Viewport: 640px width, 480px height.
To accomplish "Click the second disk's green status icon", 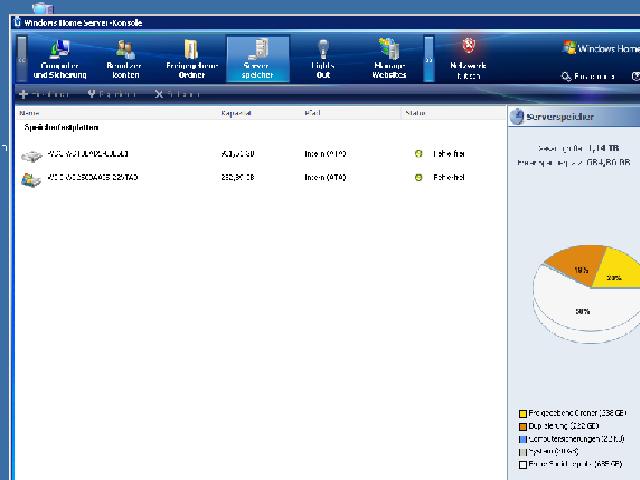I will (x=418, y=177).
